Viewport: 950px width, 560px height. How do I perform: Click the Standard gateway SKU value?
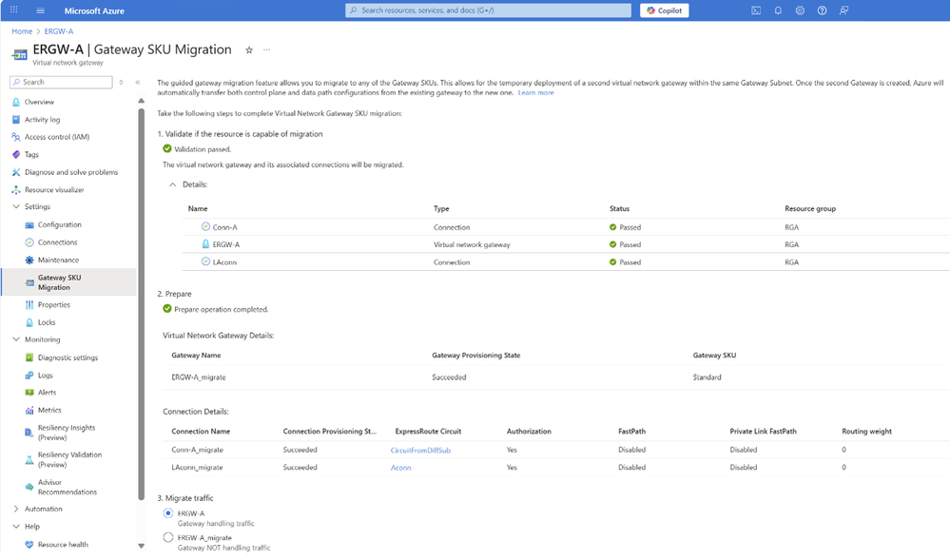(x=708, y=377)
